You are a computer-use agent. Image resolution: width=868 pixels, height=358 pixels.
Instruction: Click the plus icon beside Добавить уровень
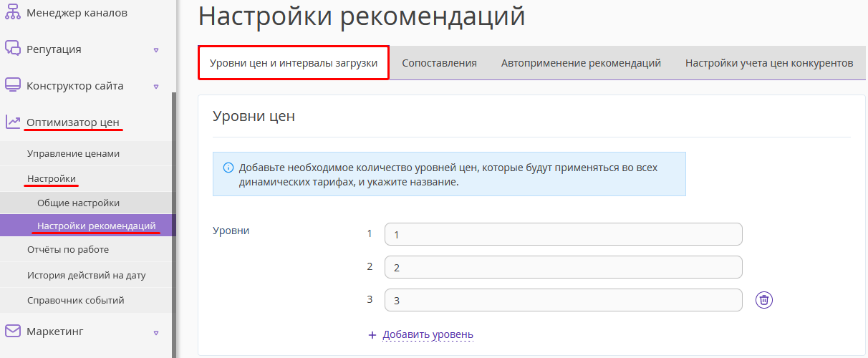pos(372,334)
